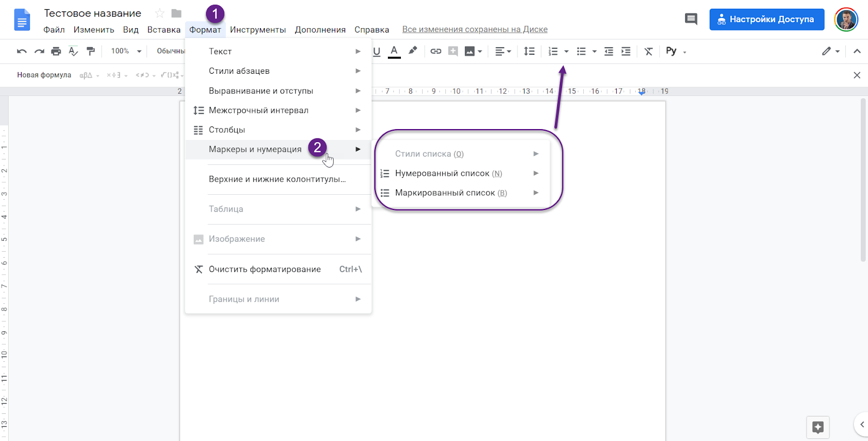Toggle underline formatting
Image resolution: width=868 pixels, height=441 pixels.
(x=376, y=52)
